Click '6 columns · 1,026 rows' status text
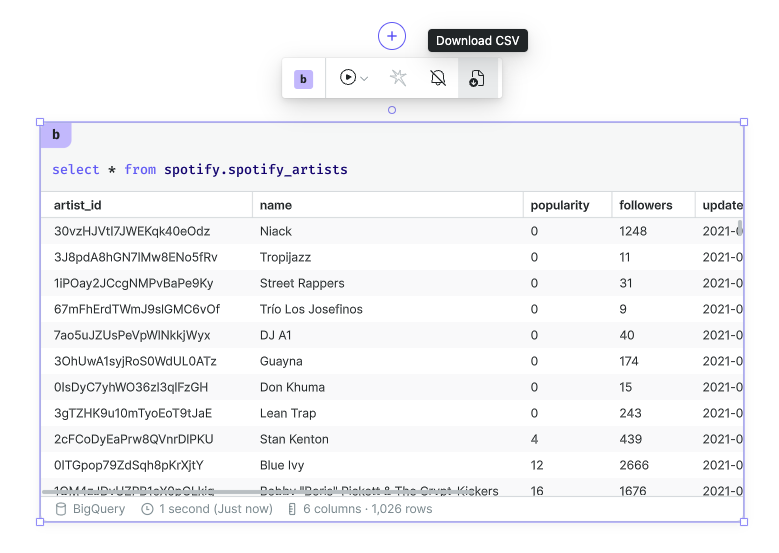This screenshot has height=553, width=779. pos(368,509)
